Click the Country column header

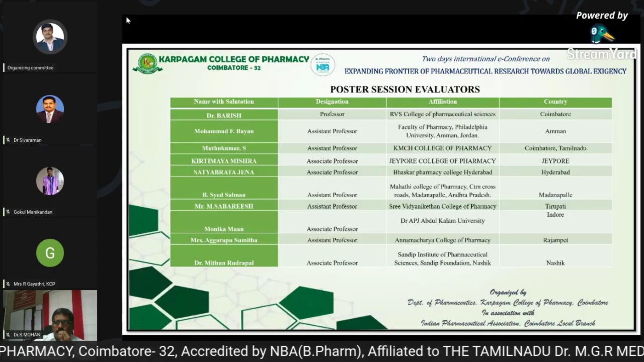(x=555, y=102)
